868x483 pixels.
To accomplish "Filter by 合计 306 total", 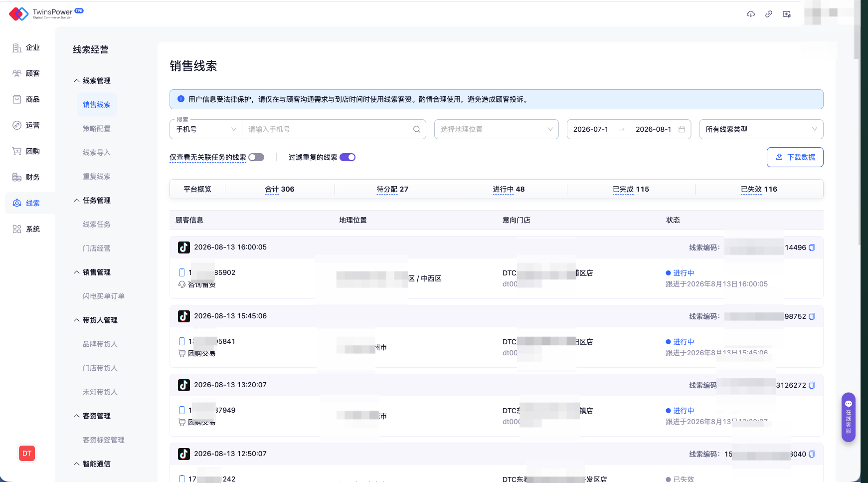I will point(280,189).
